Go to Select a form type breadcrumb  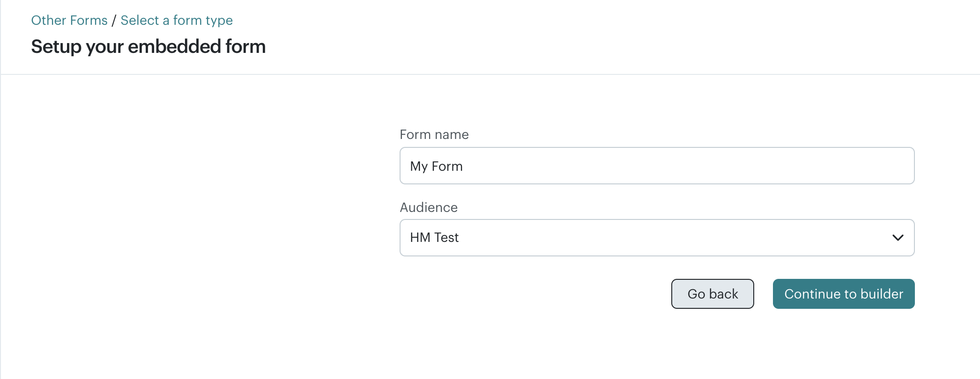coord(177,21)
